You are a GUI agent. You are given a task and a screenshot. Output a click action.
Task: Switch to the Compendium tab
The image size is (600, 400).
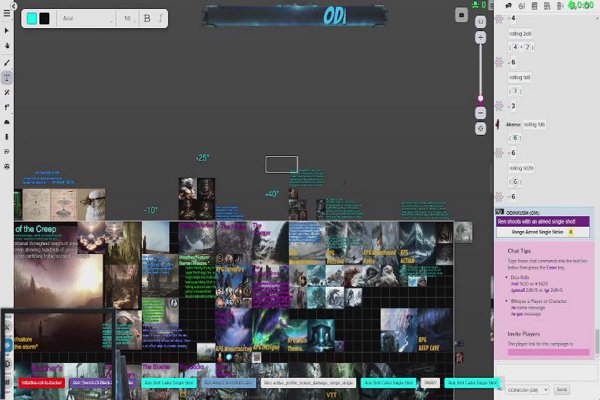547,6
